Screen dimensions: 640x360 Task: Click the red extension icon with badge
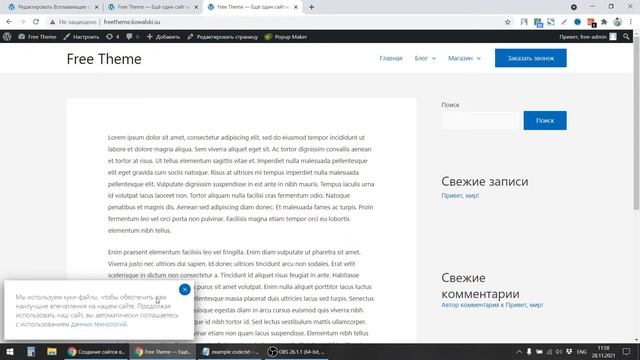pyautogui.click(x=591, y=22)
